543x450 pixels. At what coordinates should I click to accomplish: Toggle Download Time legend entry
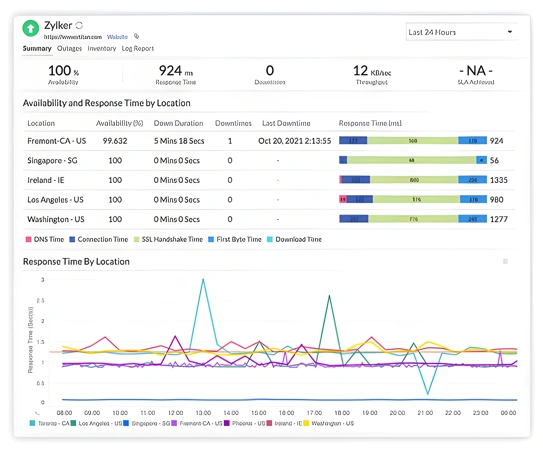click(294, 239)
